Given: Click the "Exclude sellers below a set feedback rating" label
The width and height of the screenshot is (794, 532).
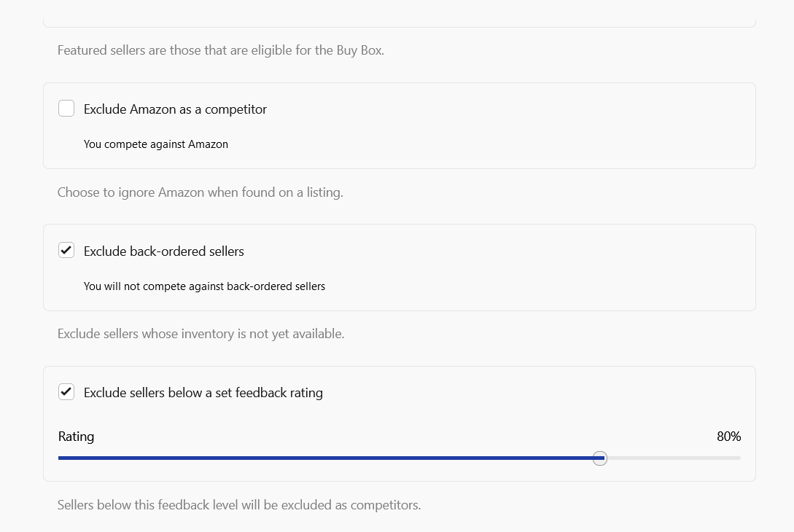Looking at the screenshot, I should click(203, 393).
